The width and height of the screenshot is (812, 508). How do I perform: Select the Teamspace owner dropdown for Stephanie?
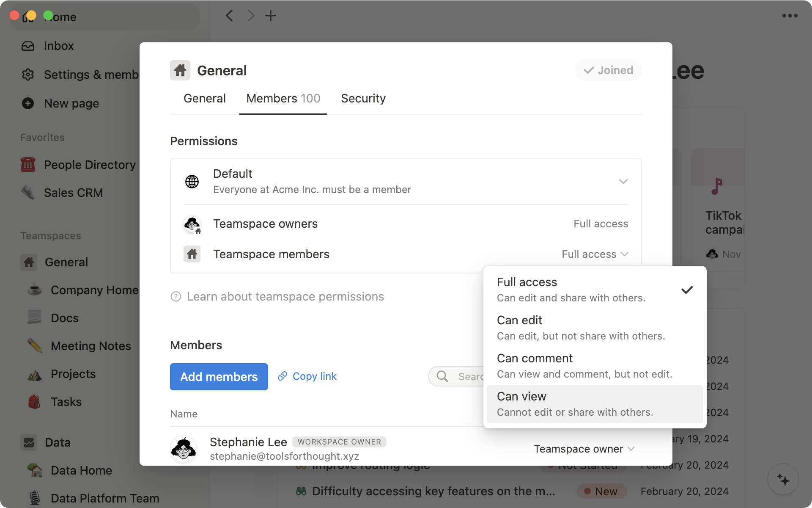click(x=584, y=448)
